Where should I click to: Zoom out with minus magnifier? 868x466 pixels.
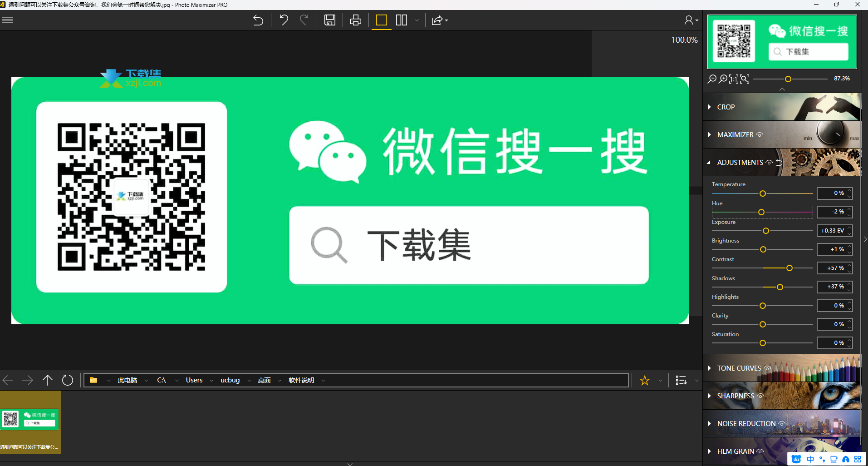(x=712, y=79)
